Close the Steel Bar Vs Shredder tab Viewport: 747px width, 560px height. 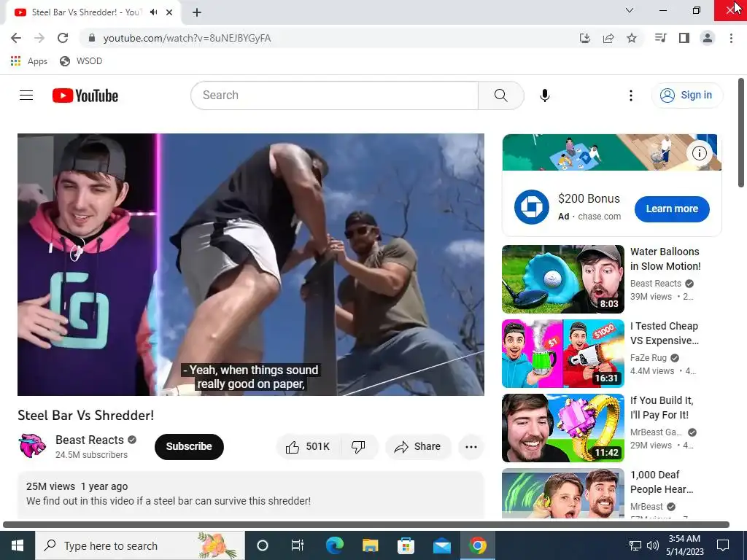pyautogui.click(x=169, y=12)
